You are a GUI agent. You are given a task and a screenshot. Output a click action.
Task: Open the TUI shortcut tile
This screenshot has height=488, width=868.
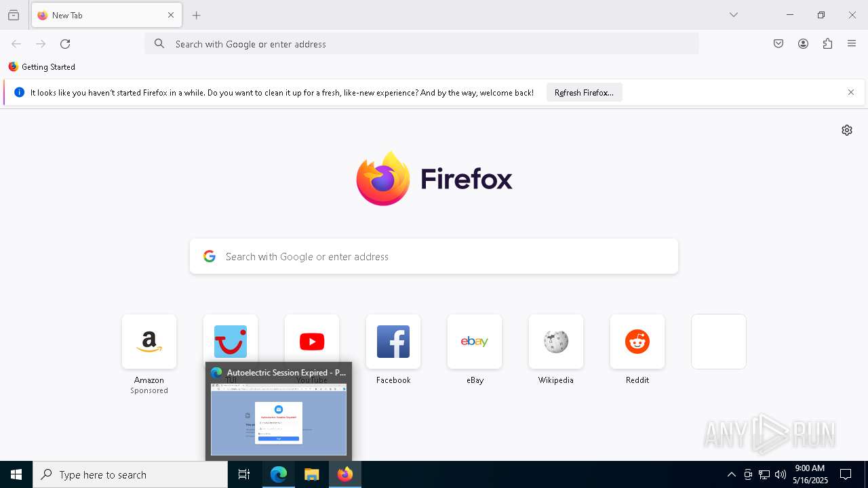pos(231,338)
